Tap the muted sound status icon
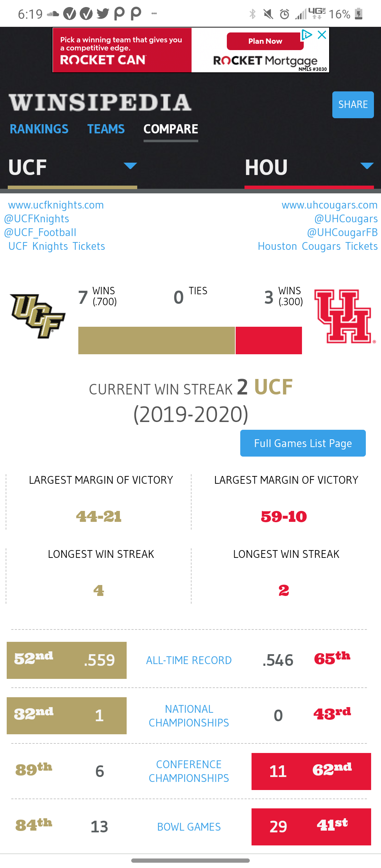The image size is (381, 868). point(268,14)
